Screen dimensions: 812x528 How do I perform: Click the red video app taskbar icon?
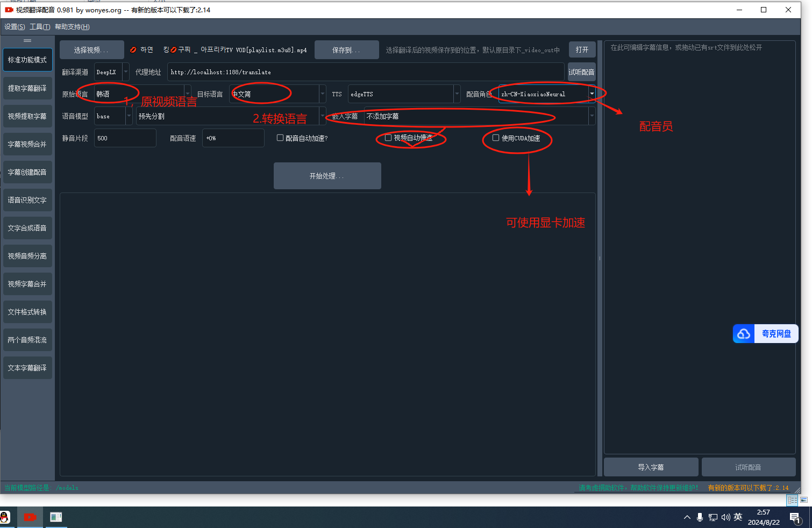pos(30,517)
